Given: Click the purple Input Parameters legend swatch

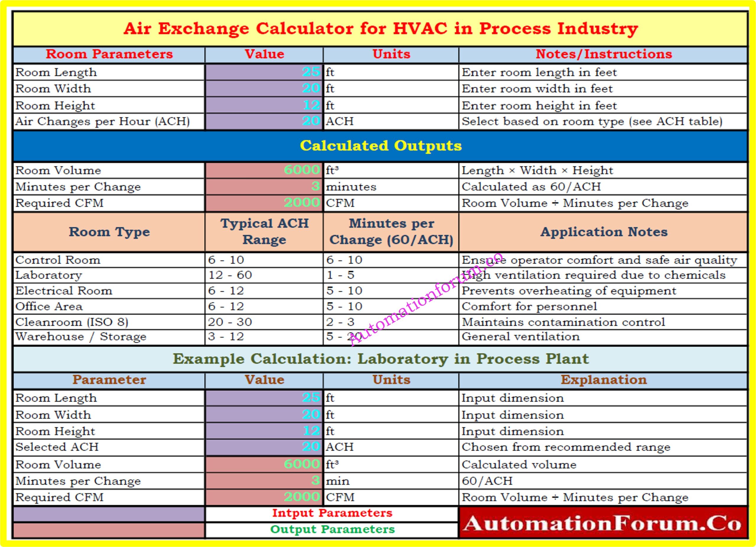Looking at the screenshot, I should coord(109,514).
